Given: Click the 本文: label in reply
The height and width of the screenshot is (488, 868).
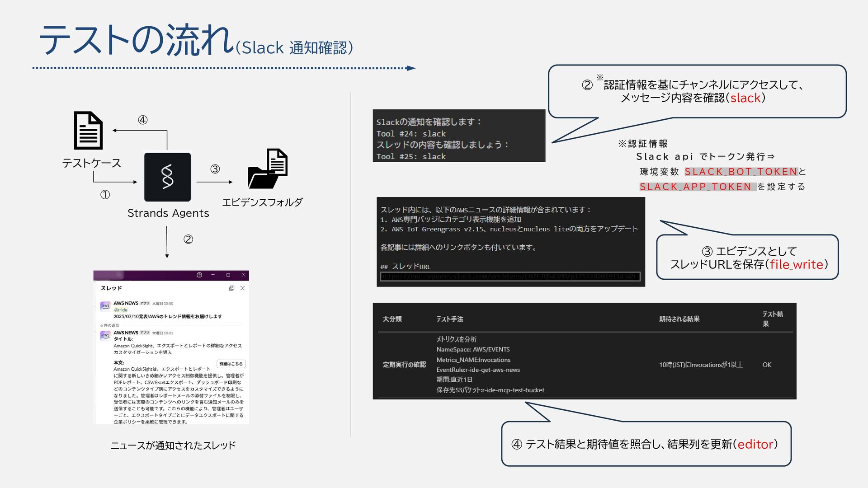Looking at the screenshot, I should (118, 363).
